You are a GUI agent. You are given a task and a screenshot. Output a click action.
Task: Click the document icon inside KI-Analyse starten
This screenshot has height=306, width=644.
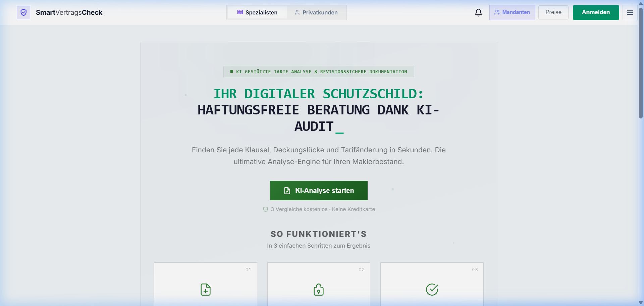click(287, 191)
